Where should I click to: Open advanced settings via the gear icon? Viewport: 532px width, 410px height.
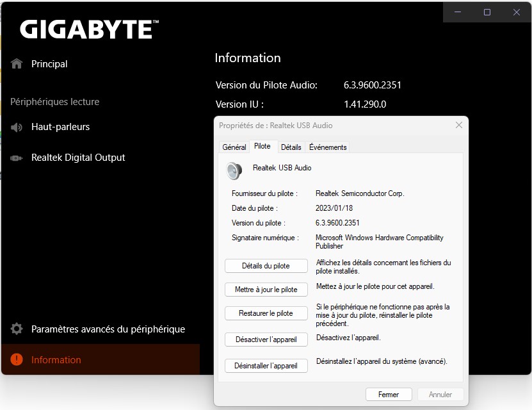click(x=17, y=329)
